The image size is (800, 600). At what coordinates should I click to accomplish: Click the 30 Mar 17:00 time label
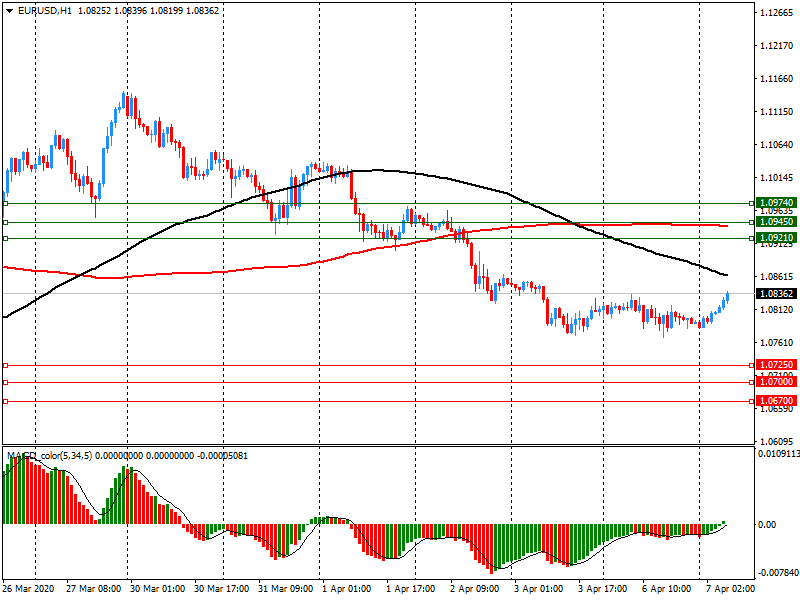point(221,589)
